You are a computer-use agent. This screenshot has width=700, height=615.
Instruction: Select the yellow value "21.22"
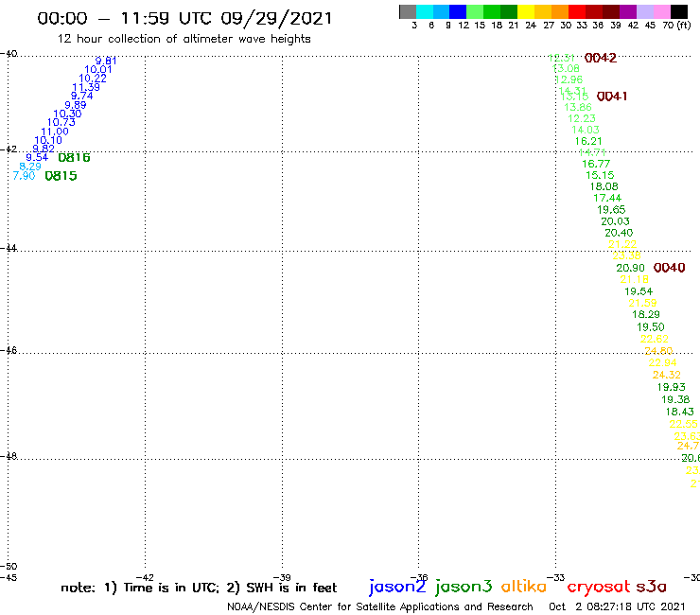(x=622, y=245)
